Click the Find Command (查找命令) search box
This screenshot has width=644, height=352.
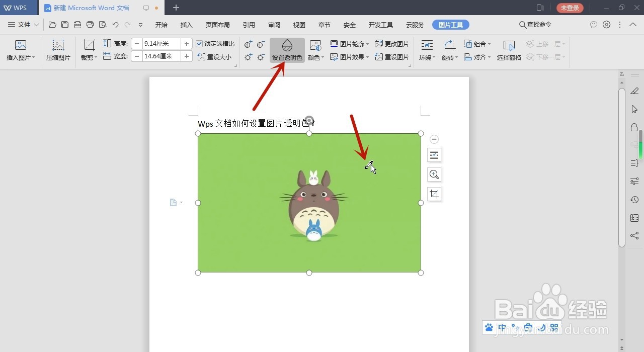535,25
